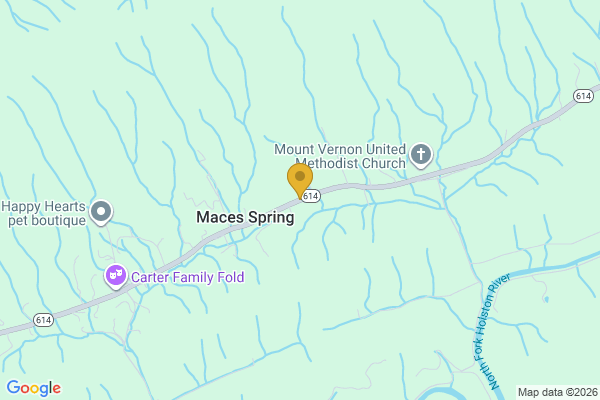Click the 614 route shield northeast of the church
600x400 pixels.
[583, 96]
